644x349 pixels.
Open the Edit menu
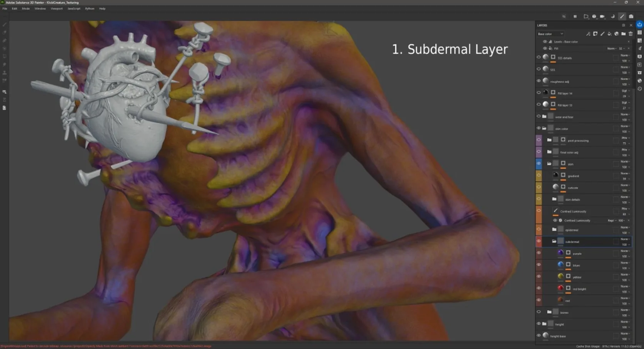coord(15,8)
